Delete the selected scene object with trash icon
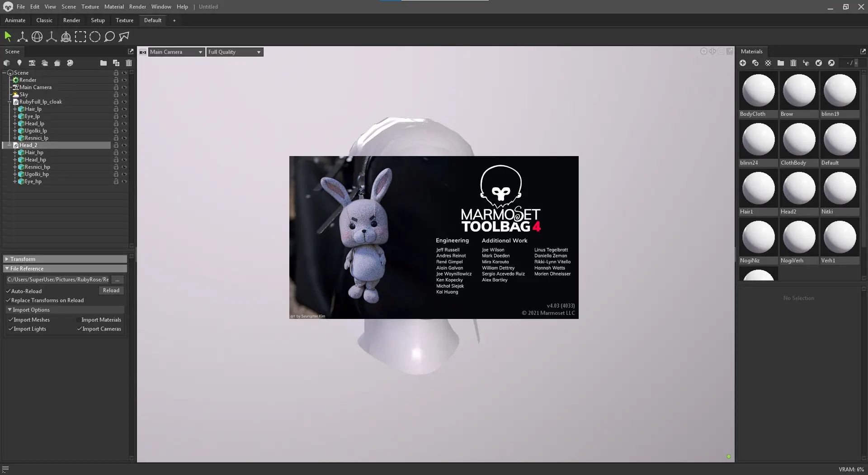 coord(129,63)
